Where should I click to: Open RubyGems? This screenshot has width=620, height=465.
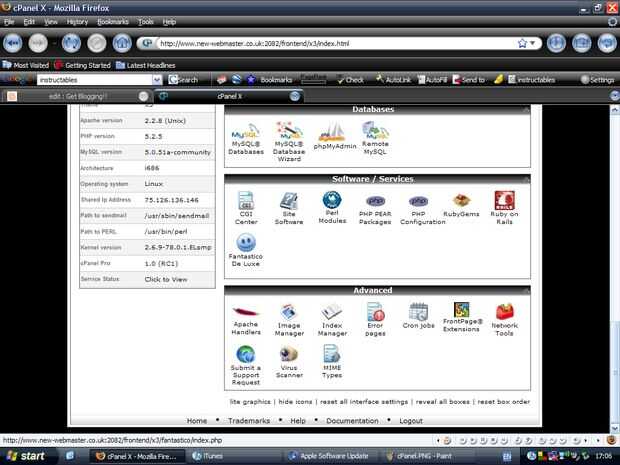[461, 206]
